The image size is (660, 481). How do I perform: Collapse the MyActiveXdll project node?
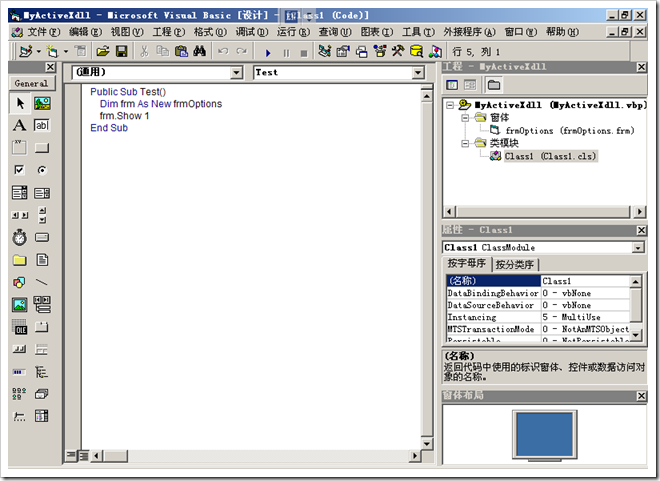pyautogui.click(x=450, y=105)
